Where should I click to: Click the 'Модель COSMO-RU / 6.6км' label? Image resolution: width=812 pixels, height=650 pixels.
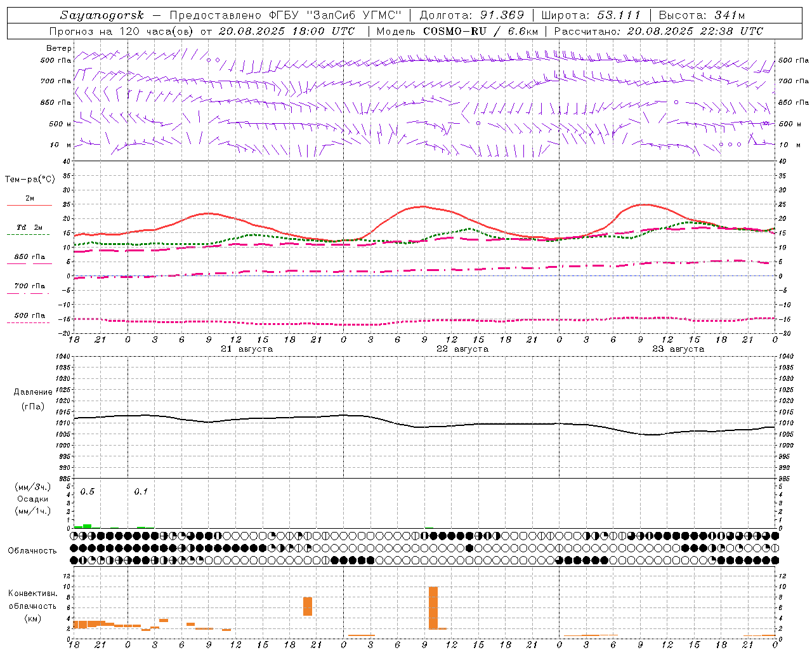(457, 31)
